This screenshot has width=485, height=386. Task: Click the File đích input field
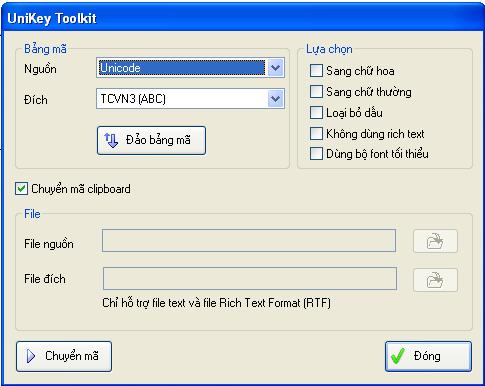tap(250, 278)
